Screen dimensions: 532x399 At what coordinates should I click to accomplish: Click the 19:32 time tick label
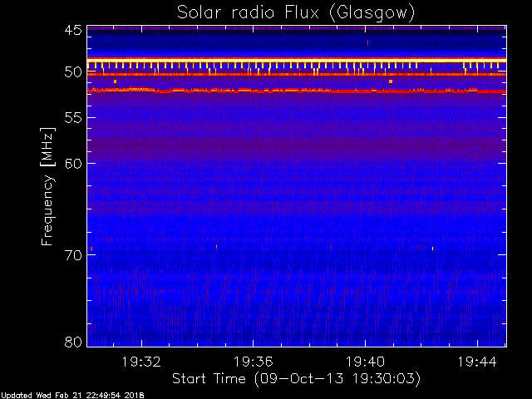141,362
